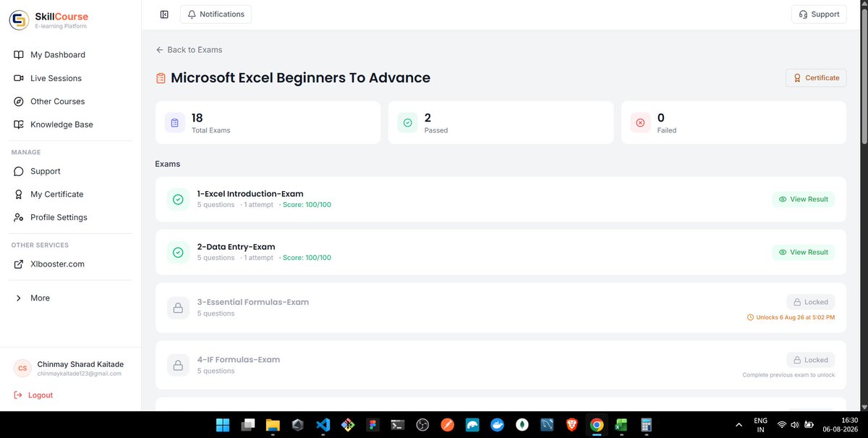The width and height of the screenshot is (868, 438).
Task: Click the "Unlocks 6 Aug 26 at 5:02 PM" text
Action: point(796,317)
